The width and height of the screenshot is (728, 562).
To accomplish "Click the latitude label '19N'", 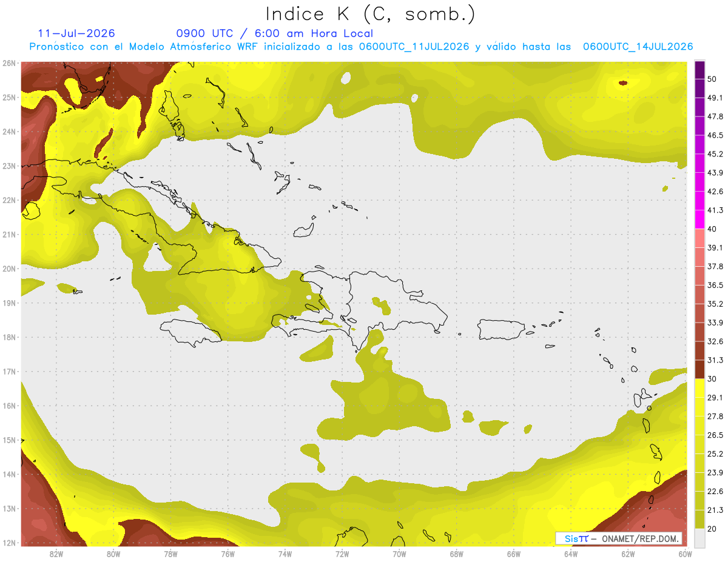I will [x=8, y=303].
